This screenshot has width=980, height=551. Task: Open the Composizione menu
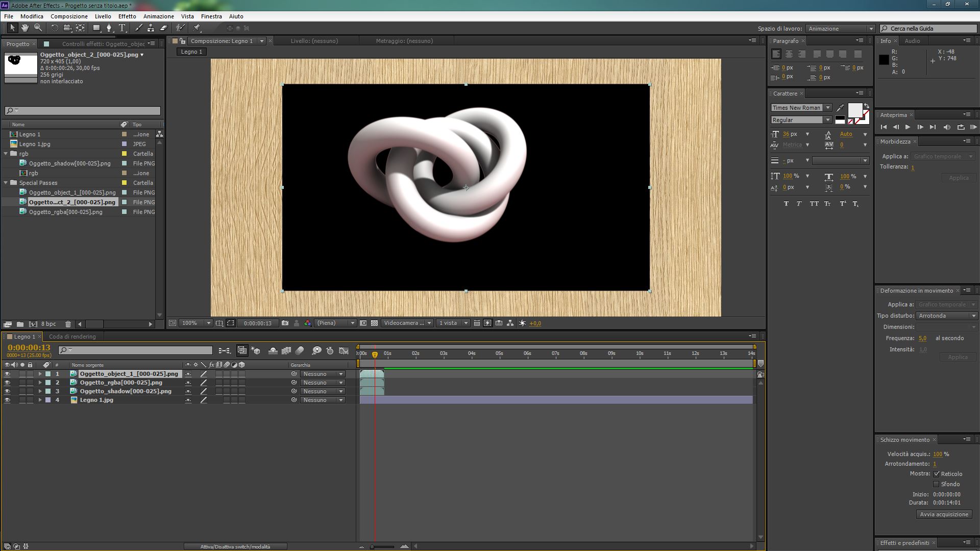tap(69, 16)
